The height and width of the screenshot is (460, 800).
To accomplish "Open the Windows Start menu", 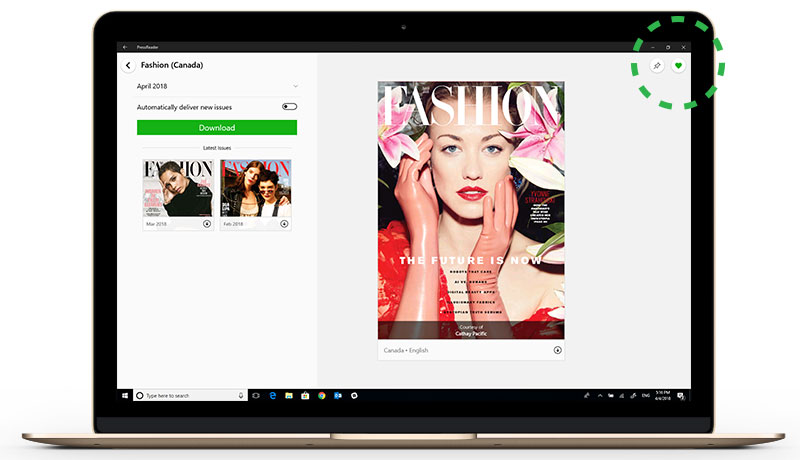I will click(x=125, y=396).
